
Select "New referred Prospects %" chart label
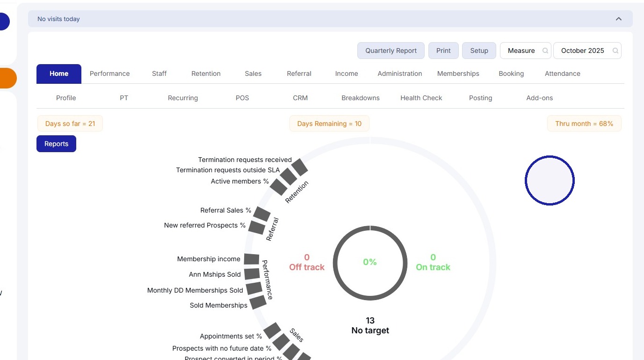pos(205,225)
